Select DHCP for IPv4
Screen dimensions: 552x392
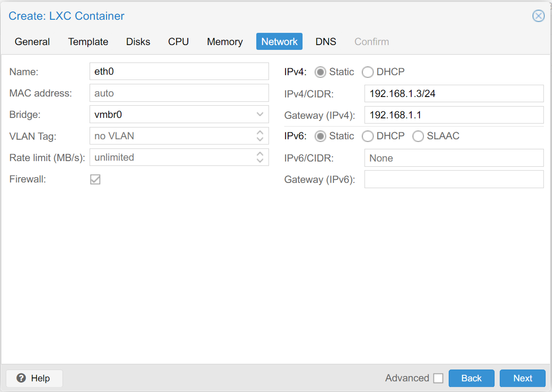[368, 72]
